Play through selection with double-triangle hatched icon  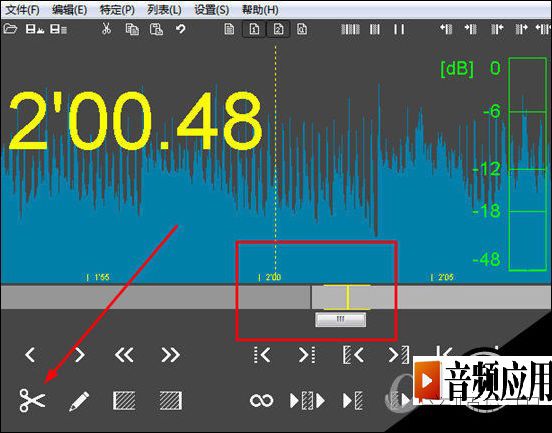coord(307,401)
